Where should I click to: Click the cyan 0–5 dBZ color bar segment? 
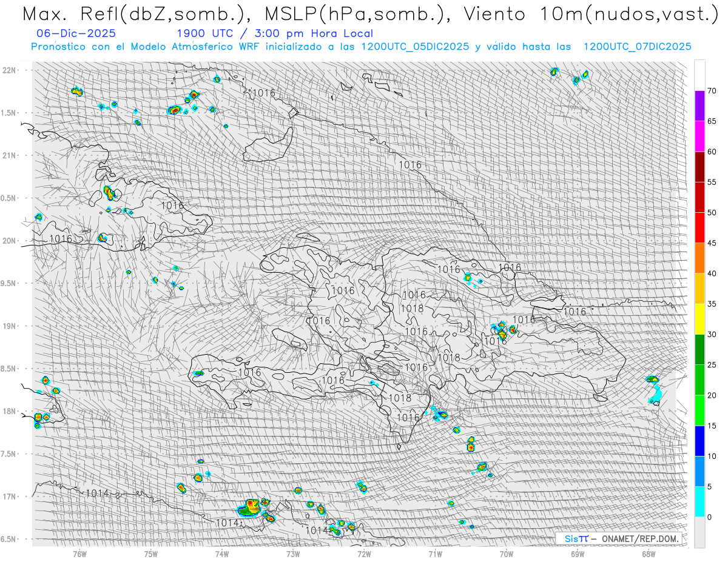[x=699, y=501]
